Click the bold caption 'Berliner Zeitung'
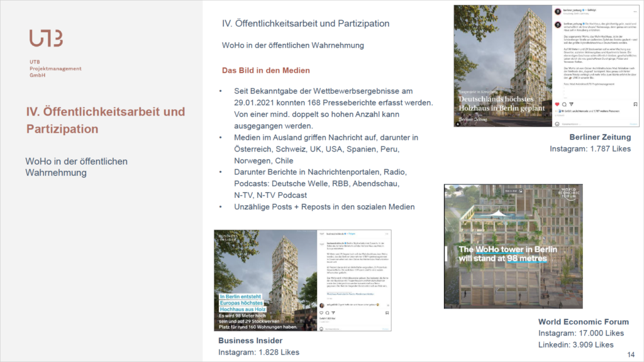The image size is (644, 362). click(600, 137)
